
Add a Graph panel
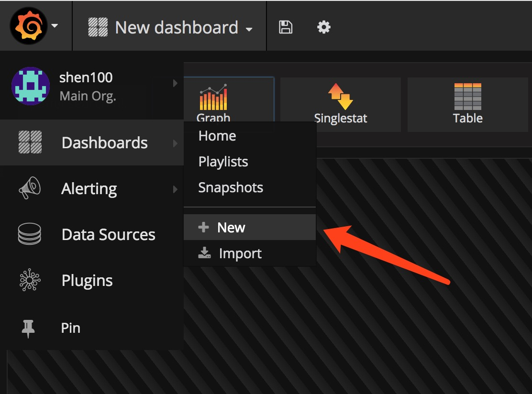pyautogui.click(x=229, y=99)
